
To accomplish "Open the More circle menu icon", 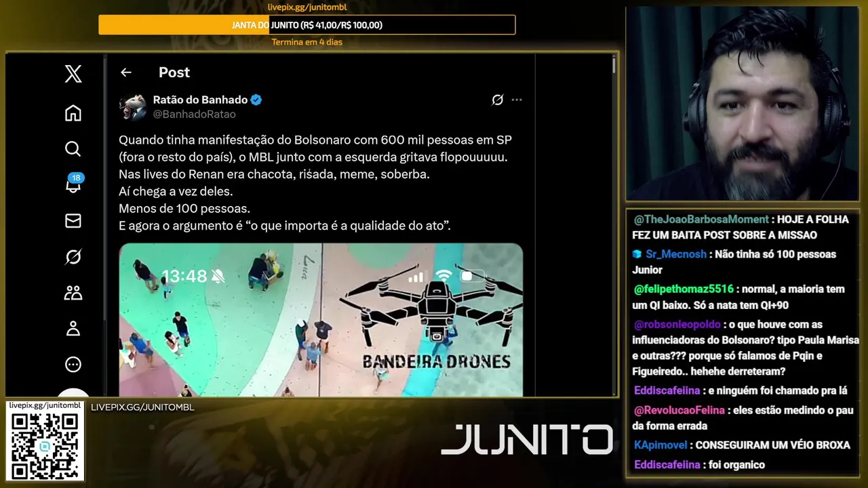I will 73,365.
